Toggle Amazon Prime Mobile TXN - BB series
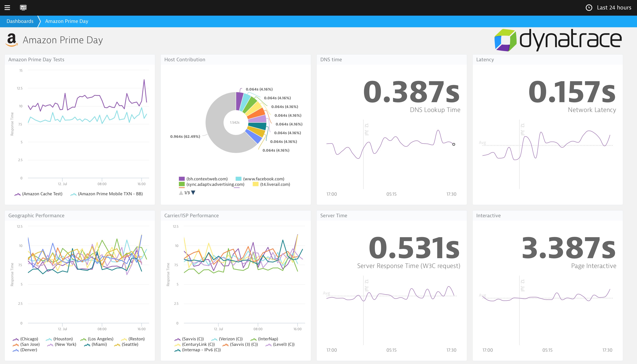 [107, 194]
